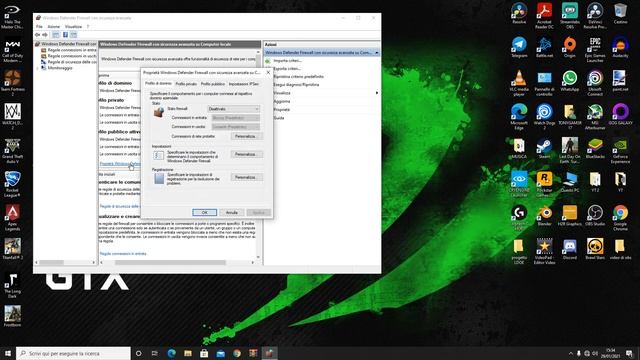This screenshot has width=640, height=360.
Task: Open Task View on the taskbar
Action: 155,353
